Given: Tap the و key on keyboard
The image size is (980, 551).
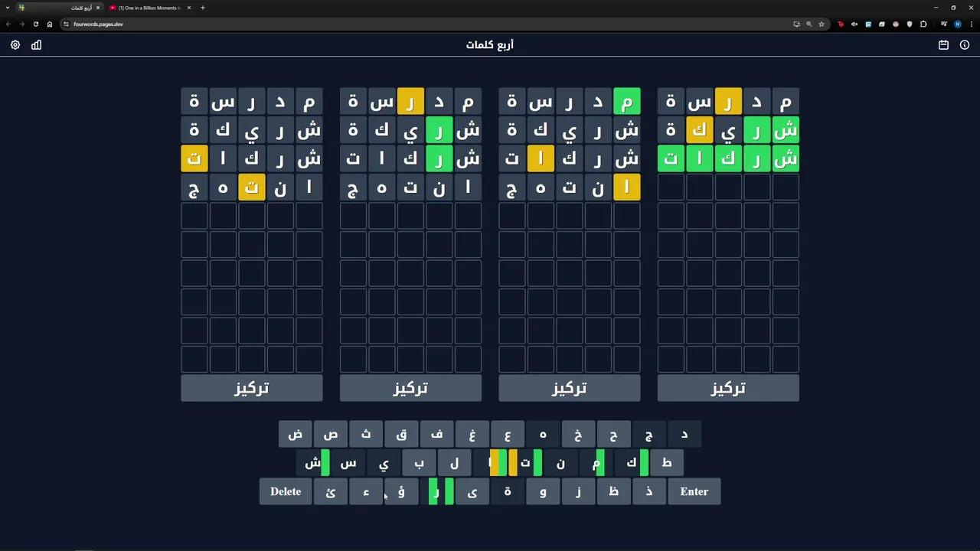Looking at the screenshot, I should 543,491.
